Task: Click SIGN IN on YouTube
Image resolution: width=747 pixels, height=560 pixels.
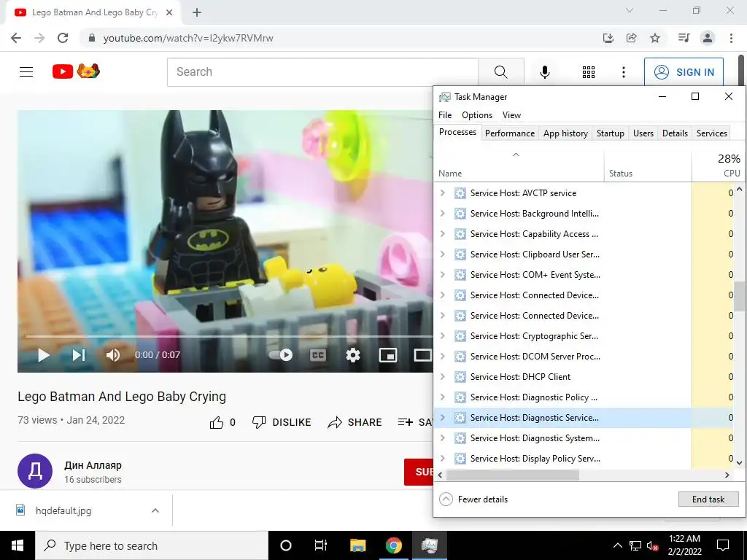Action: (684, 72)
